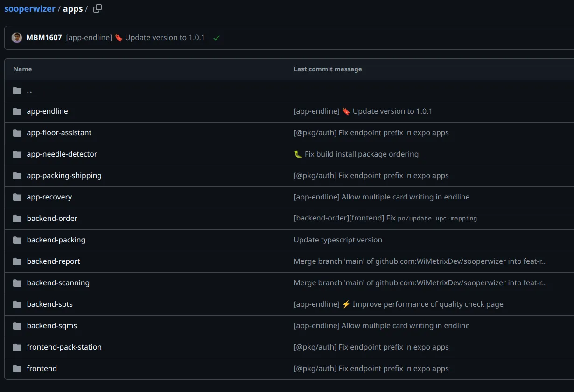
Task: Click the copy path icon beside breadcrumb
Action: coord(97,8)
